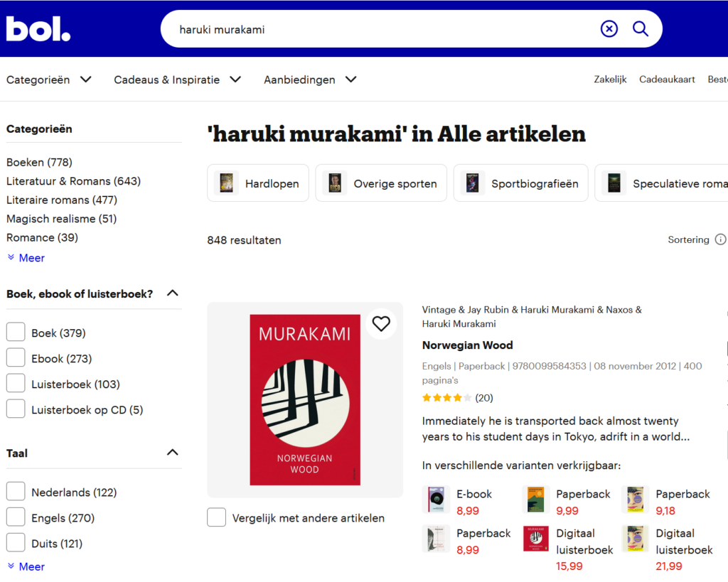Check the Ebook filter checkbox
Image resolution: width=728 pixels, height=582 pixels.
[16, 359]
